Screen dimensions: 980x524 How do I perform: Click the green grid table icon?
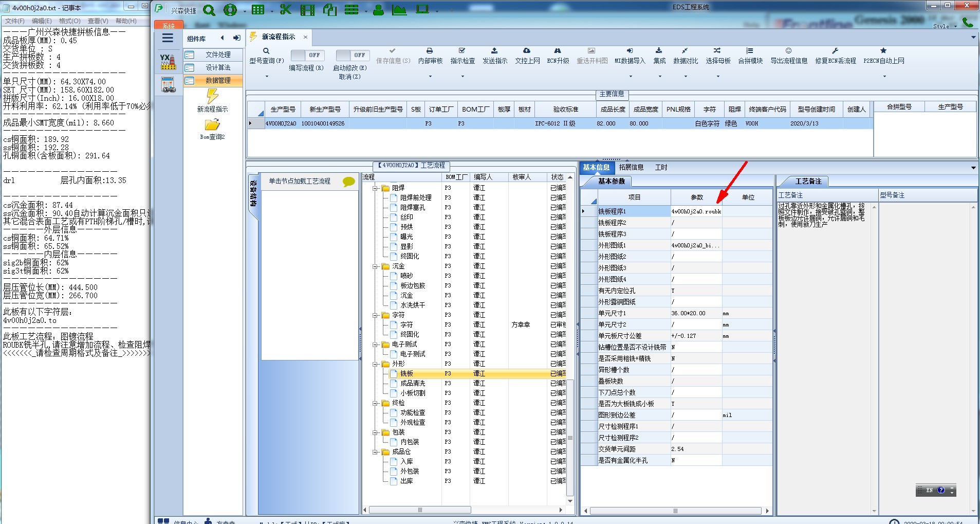258,10
